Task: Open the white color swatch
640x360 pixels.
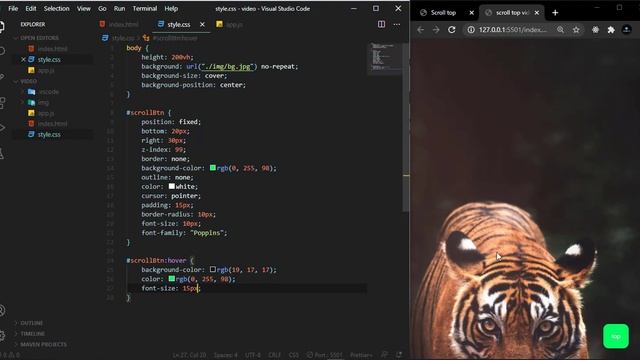Action: [x=171, y=186]
